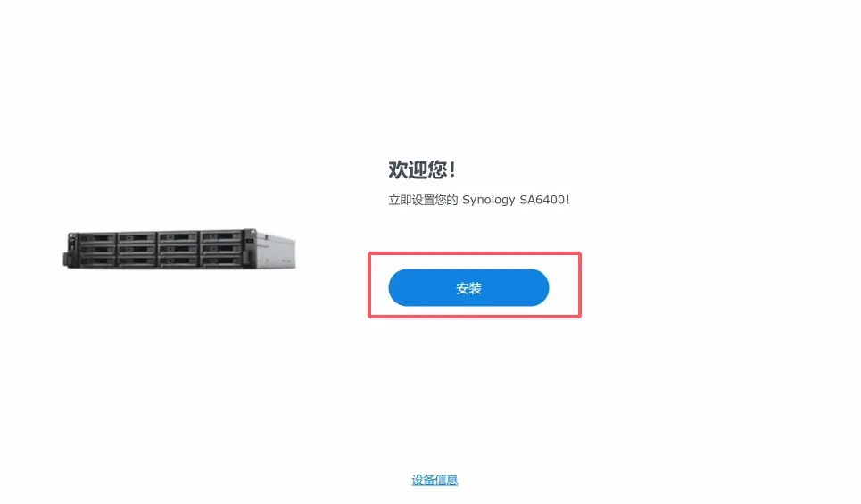Screen dimensions: 861x504
Task: Click the blue 安装 install button
Action: (468, 288)
